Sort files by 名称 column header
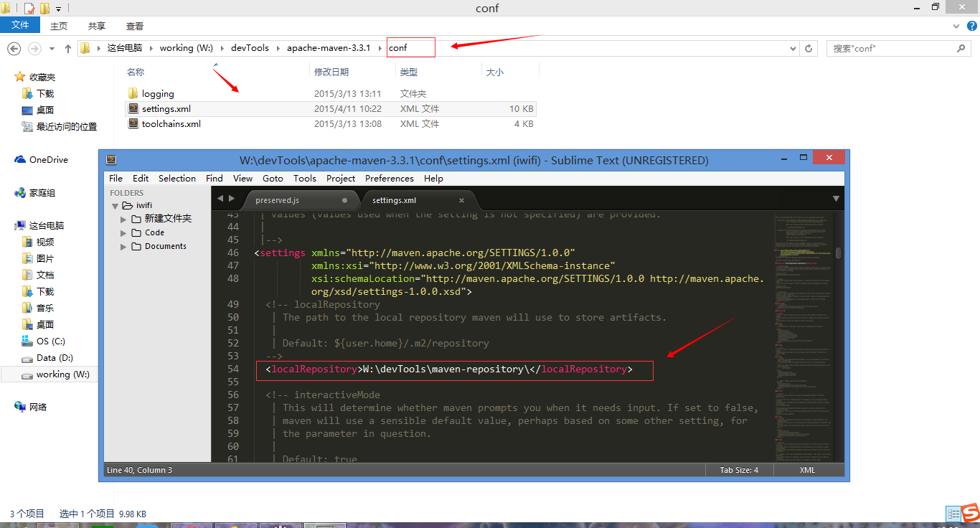The height and width of the screenshot is (528, 980). (x=136, y=72)
